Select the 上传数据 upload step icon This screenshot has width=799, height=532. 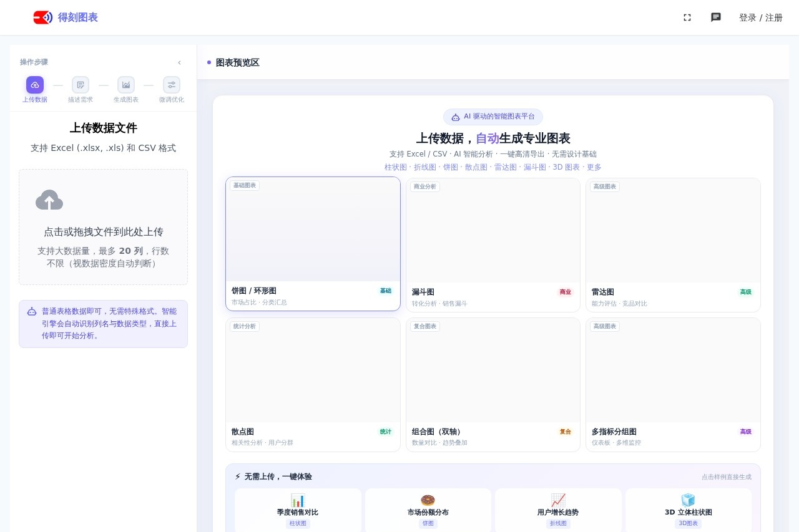(x=34, y=85)
